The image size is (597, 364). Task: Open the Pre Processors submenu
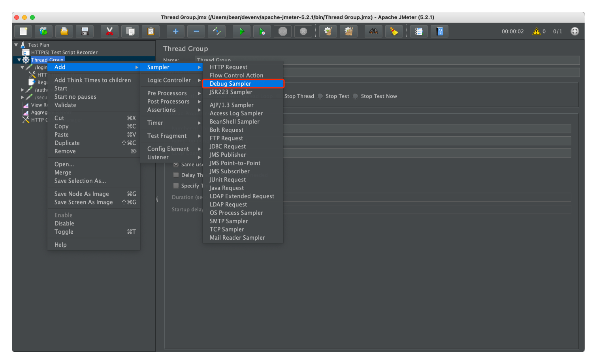[171, 93]
